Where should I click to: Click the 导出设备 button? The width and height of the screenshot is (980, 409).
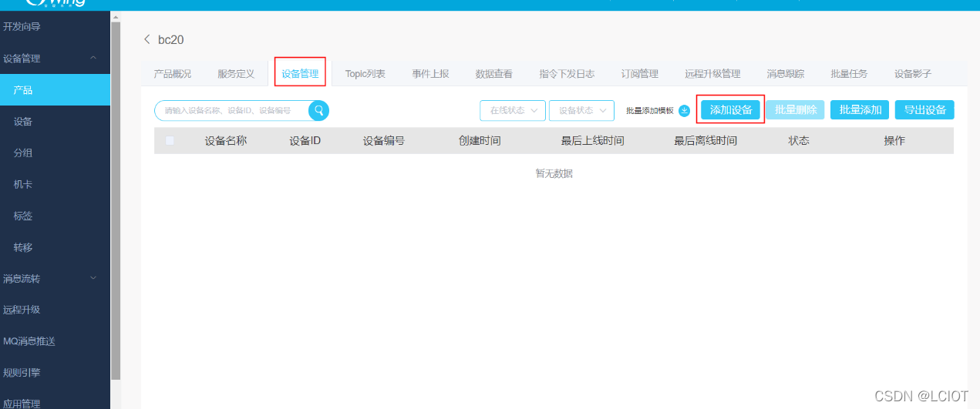925,110
